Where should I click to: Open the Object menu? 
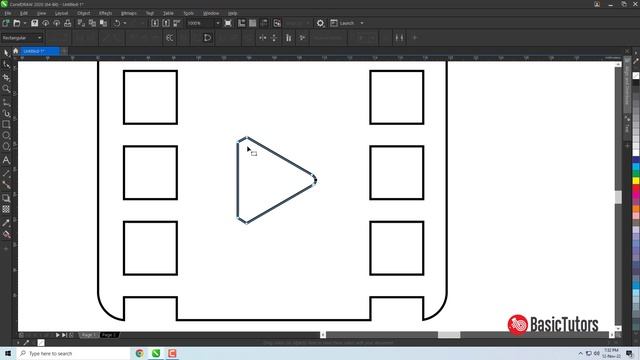[x=83, y=13]
